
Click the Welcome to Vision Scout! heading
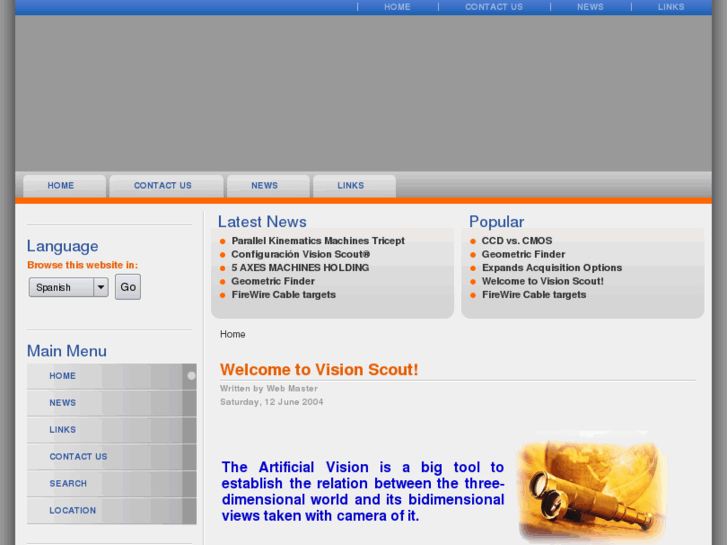click(319, 370)
